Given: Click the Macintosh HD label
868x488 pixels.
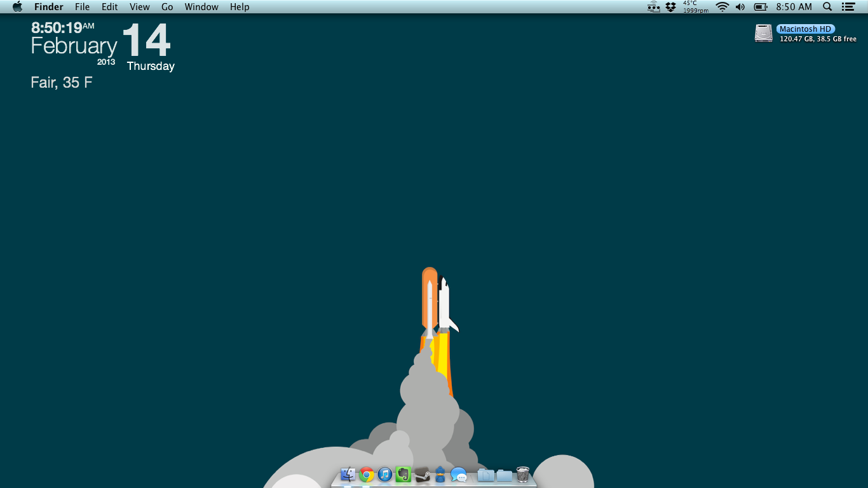Looking at the screenshot, I should (x=805, y=29).
